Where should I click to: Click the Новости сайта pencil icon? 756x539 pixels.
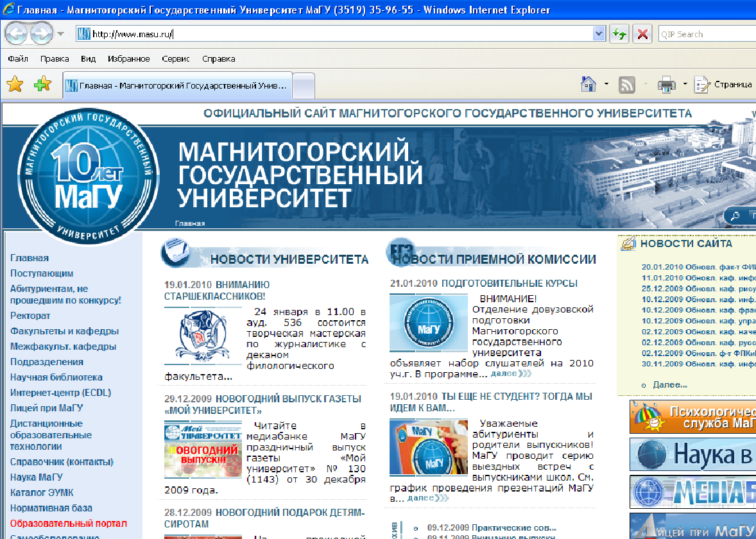click(629, 243)
